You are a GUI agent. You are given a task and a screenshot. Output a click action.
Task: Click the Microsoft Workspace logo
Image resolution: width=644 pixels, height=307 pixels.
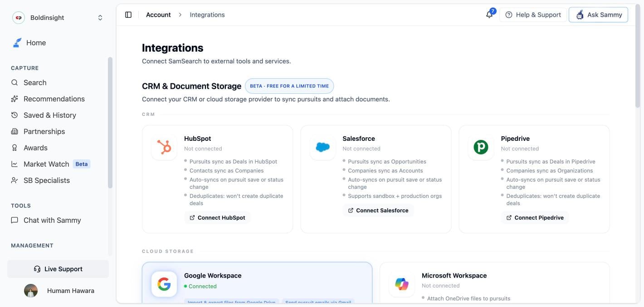pyautogui.click(x=402, y=284)
